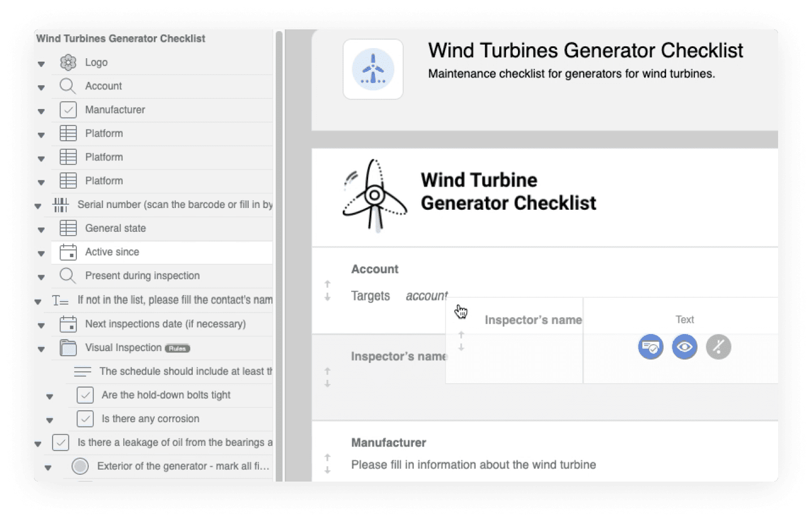Click the Rules badge on Visual Inspection
This screenshot has height=520, width=812.
point(177,348)
